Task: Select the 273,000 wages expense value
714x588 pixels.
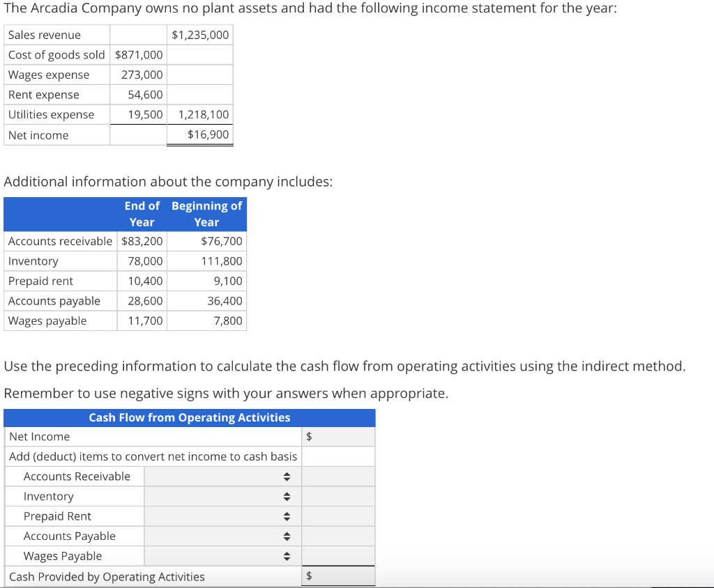Action: click(x=142, y=75)
